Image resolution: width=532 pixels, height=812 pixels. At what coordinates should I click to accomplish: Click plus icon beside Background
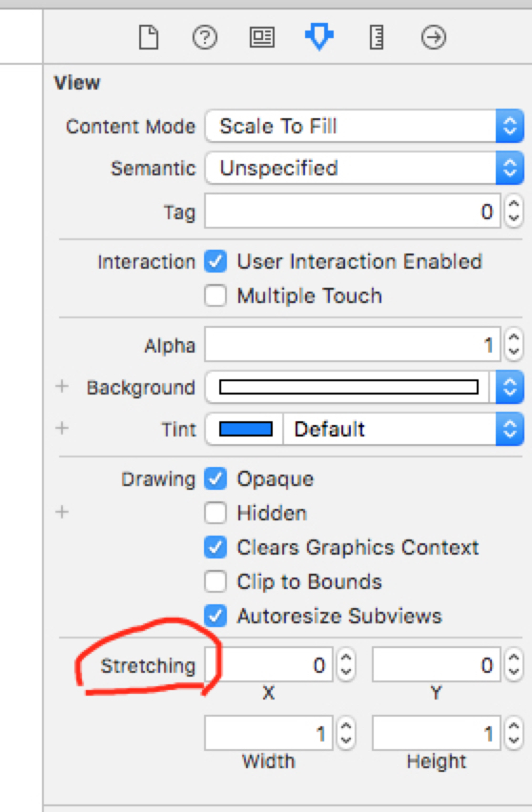[x=62, y=386]
